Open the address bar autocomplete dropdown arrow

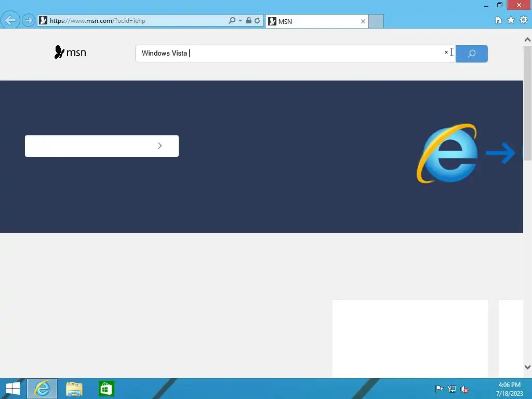click(240, 21)
